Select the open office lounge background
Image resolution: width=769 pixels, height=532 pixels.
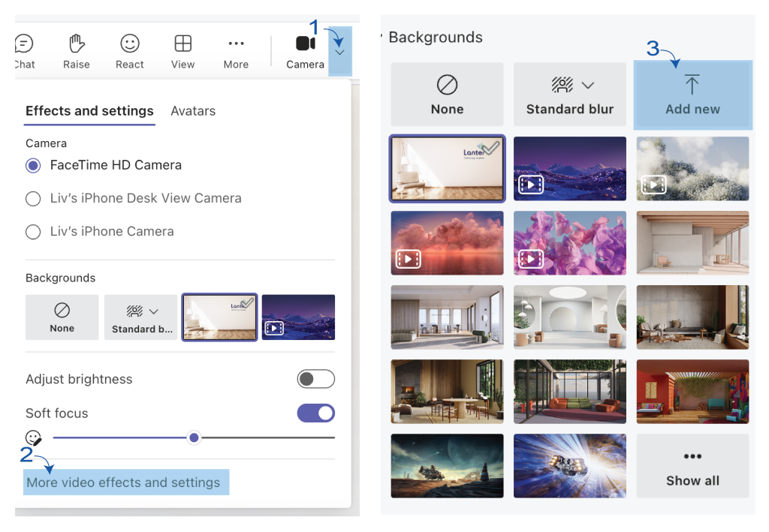[x=448, y=317]
